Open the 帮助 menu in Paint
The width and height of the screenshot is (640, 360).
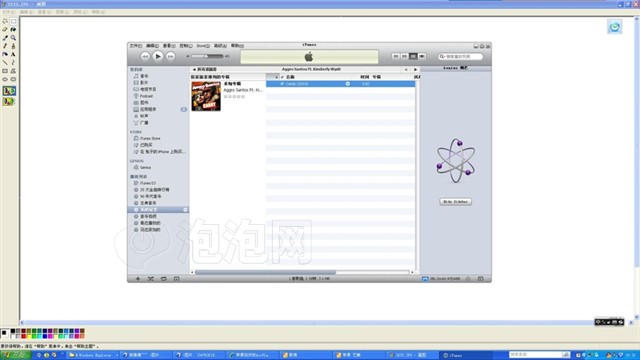click(99, 12)
